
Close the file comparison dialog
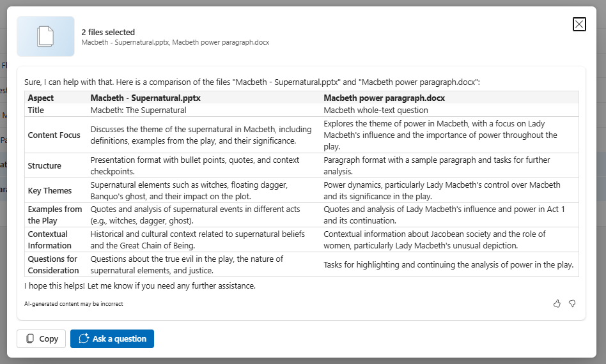tap(579, 24)
